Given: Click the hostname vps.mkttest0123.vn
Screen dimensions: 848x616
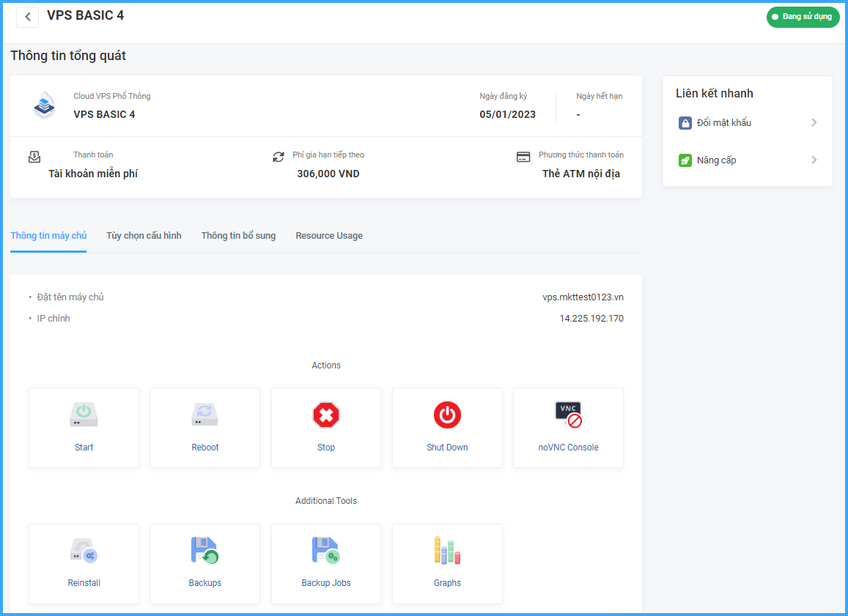Looking at the screenshot, I should tap(583, 297).
